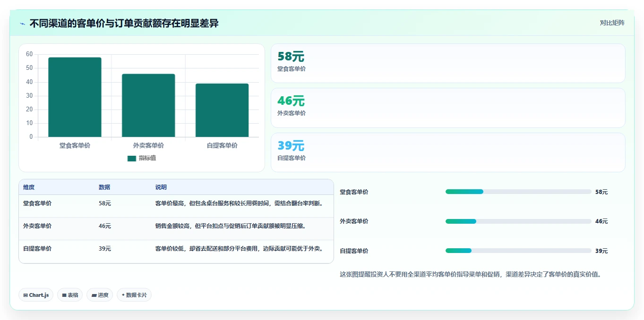Click the 46元 value beside progress bar
The width and height of the screenshot is (644, 320).
[x=601, y=221]
